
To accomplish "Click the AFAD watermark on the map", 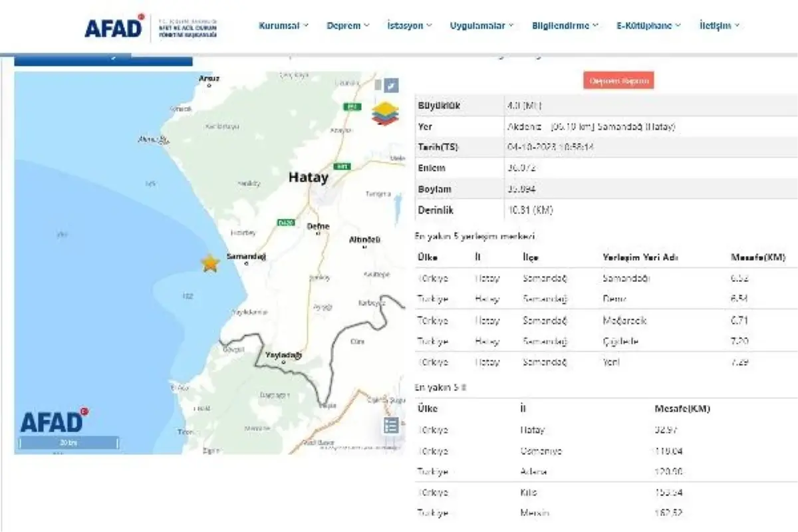I will [51, 422].
